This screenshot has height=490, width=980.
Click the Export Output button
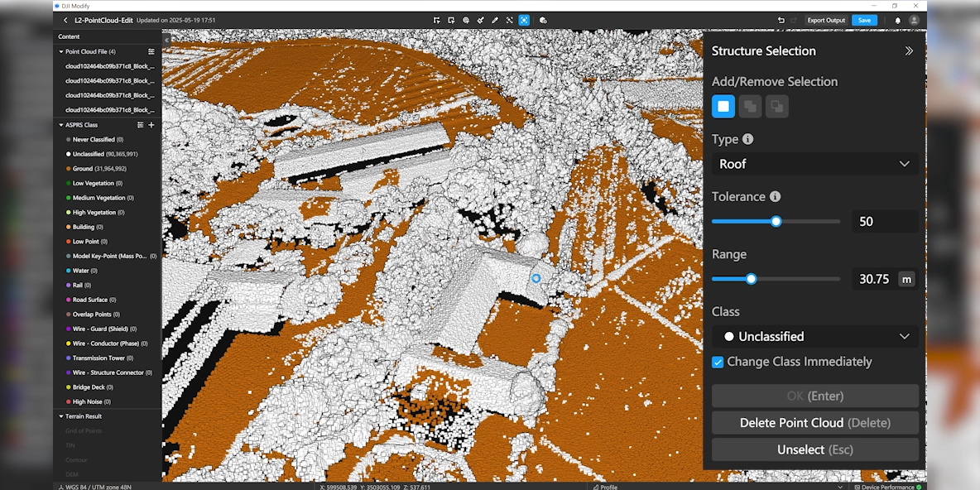(826, 20)
